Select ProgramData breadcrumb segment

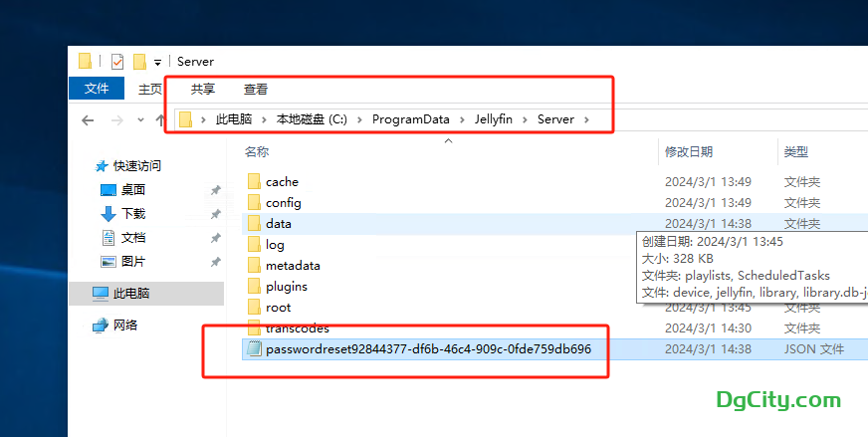pos(411,119)
